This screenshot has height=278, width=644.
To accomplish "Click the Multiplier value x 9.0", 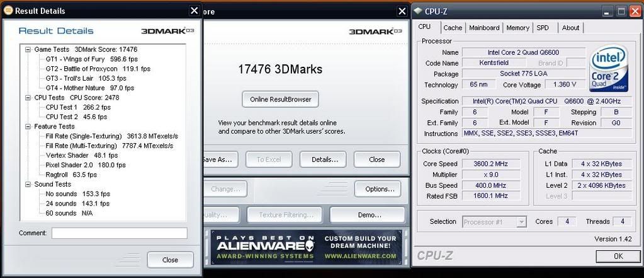I will [491, 175].
